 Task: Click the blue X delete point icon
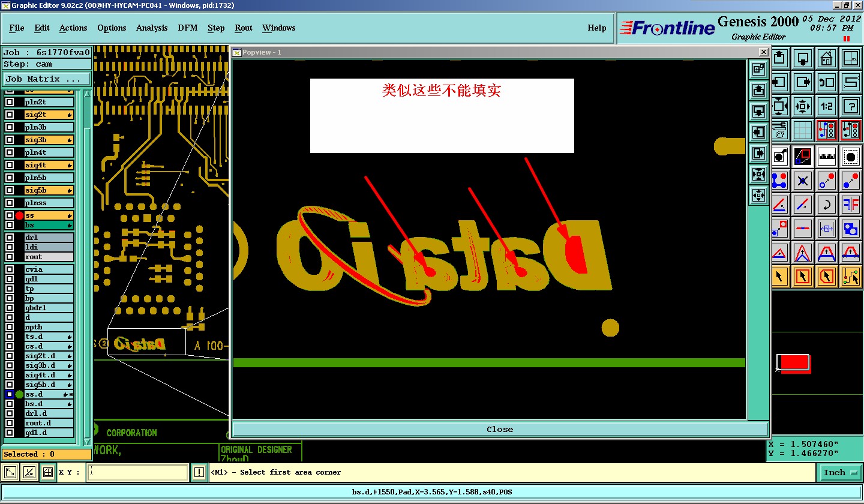pos(803,180)
